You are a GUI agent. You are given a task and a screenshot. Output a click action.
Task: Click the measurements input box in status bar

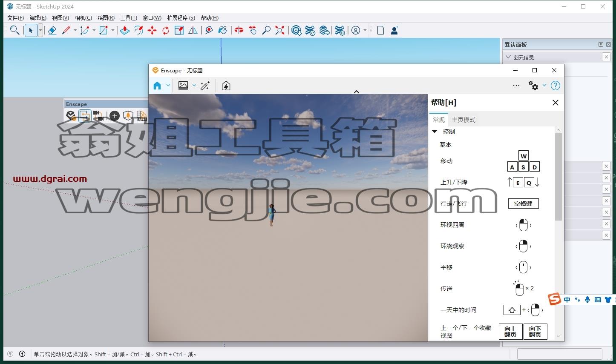click(x=559, y=354)
